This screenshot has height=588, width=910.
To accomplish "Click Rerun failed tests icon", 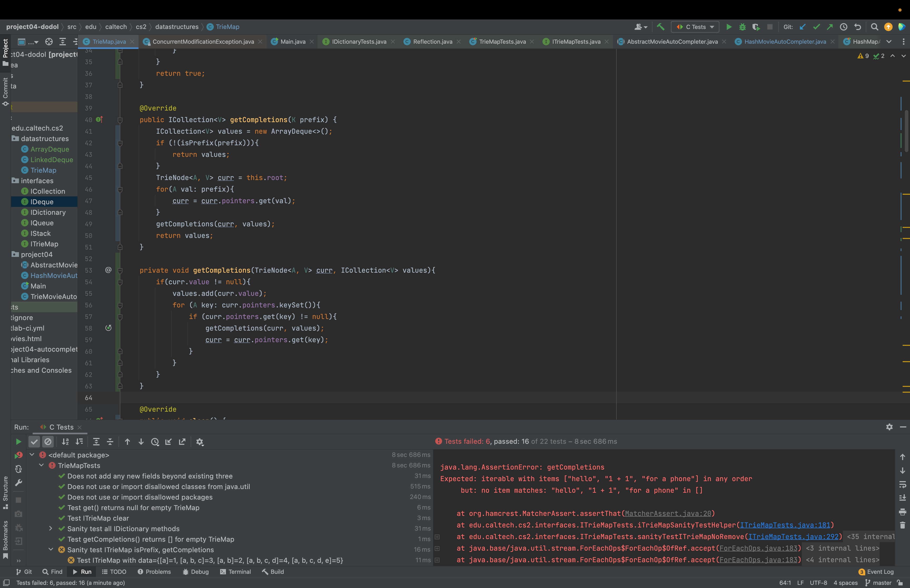I will (x=18, y=455).
